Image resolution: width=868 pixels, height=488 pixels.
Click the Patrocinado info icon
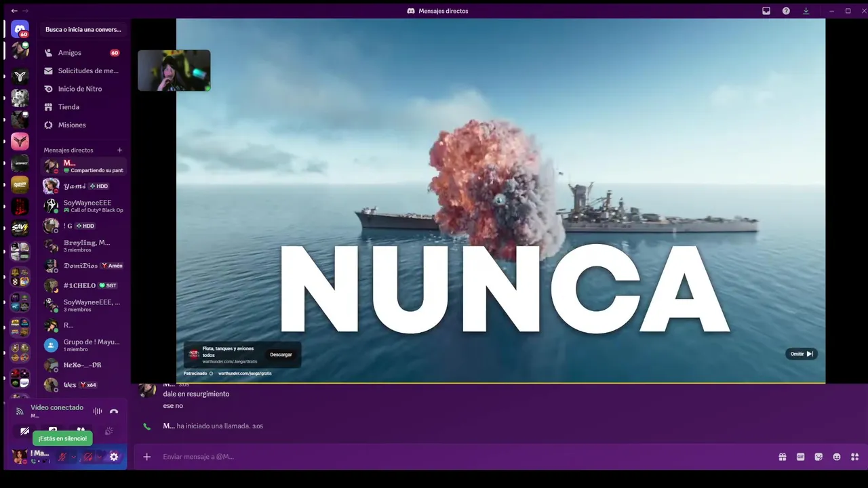(211, 373)
